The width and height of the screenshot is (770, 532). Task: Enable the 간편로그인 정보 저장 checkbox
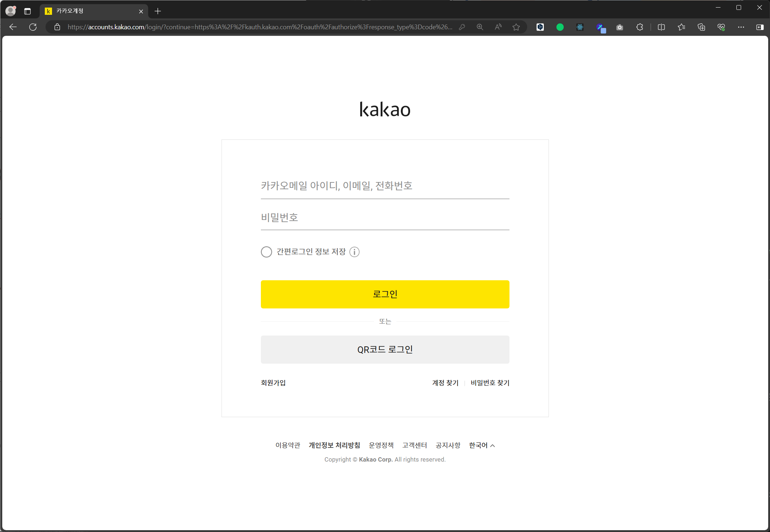266,252
